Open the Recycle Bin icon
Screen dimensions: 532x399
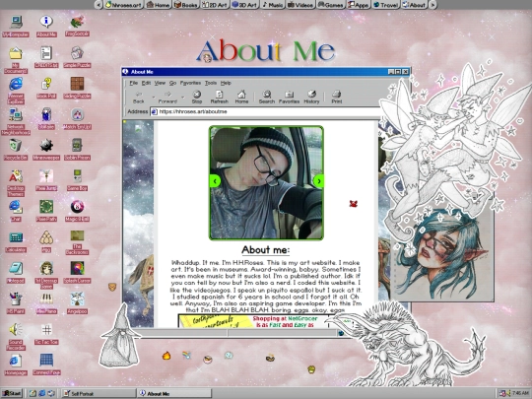point(16,150)
